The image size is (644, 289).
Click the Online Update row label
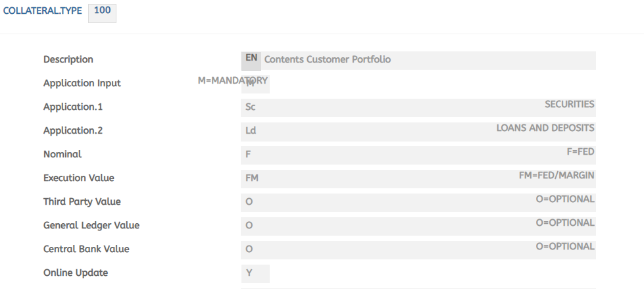pyautogui.click(x=76, y=273)
